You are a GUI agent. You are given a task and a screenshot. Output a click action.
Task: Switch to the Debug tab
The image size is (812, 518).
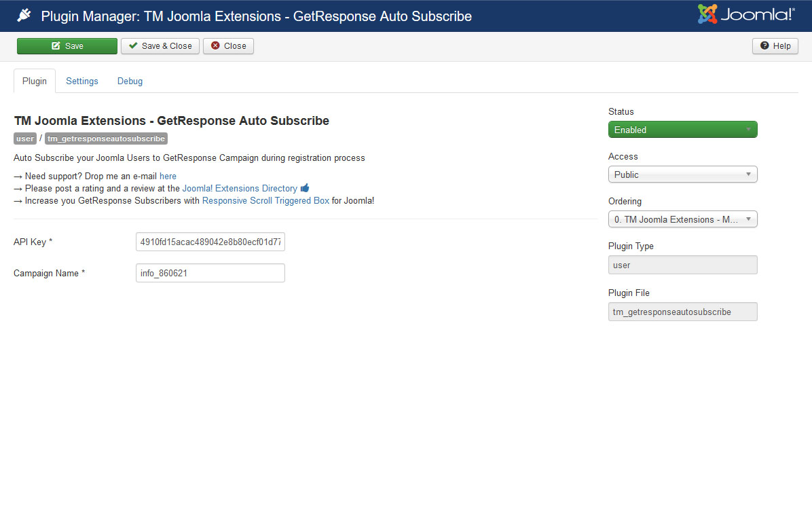[x=130, y=81]
